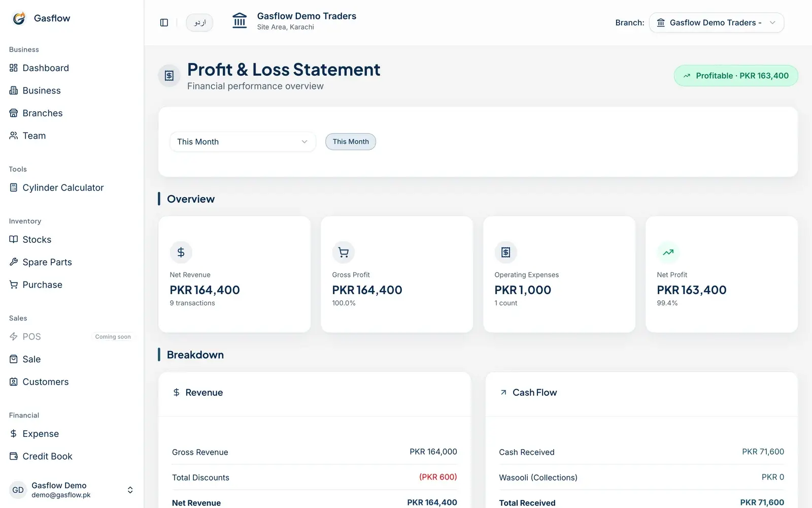Click the 9 transactions text
812x508 pixels.
click(x=192, y=303)
